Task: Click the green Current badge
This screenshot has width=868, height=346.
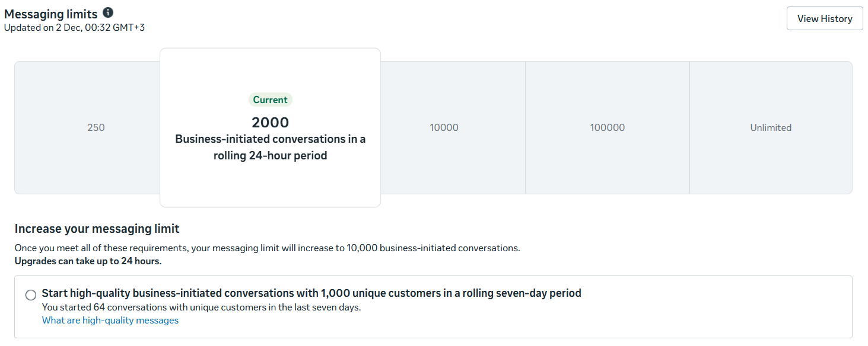Action: click(270, 100)
